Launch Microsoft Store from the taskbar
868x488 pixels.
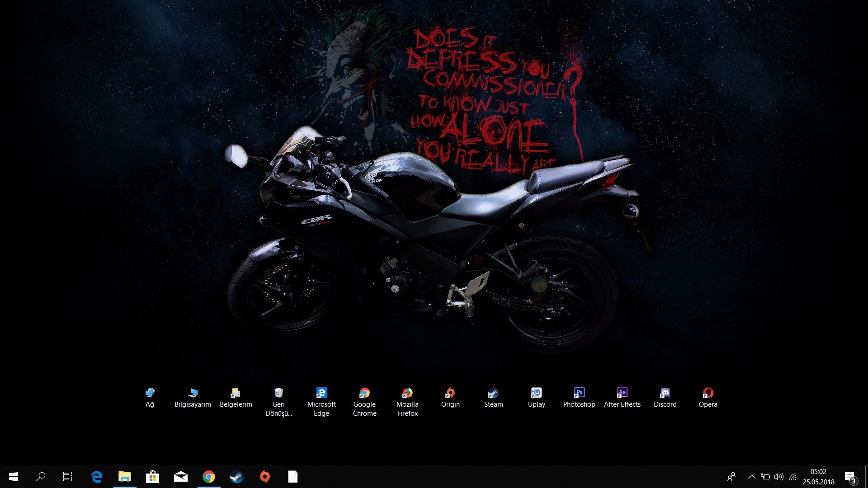[152, 477]
